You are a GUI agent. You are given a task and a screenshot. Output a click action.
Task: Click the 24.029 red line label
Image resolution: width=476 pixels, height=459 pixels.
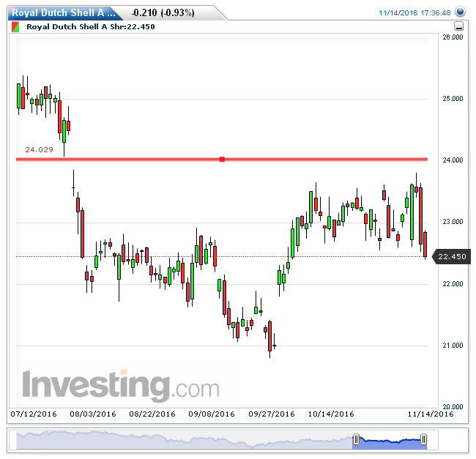point(39,149)
